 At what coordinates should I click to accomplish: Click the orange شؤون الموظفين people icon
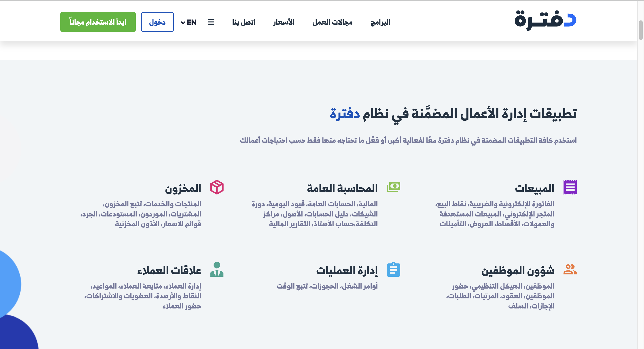[570, 269]
